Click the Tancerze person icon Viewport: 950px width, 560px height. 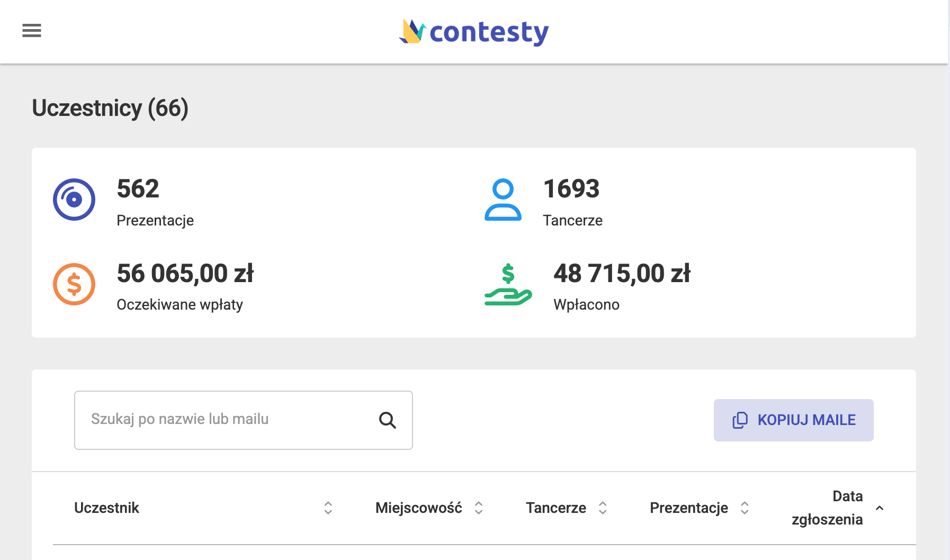(x=503, y=200)
